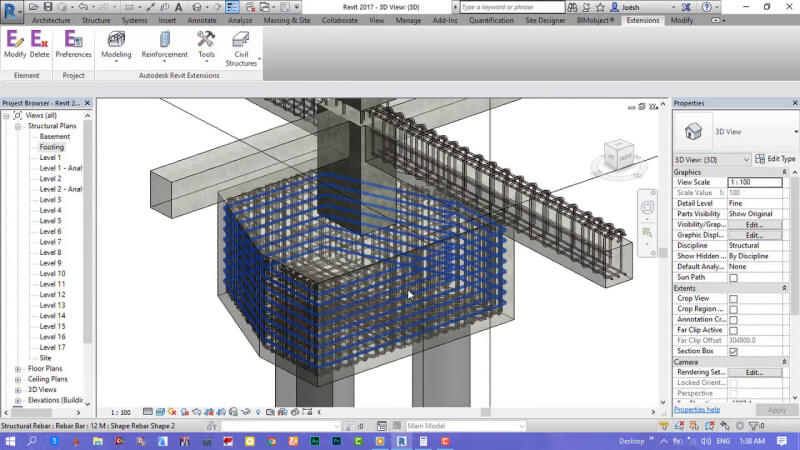Toggle the Crop Region Visible checkbox

(x=733, y=309)
